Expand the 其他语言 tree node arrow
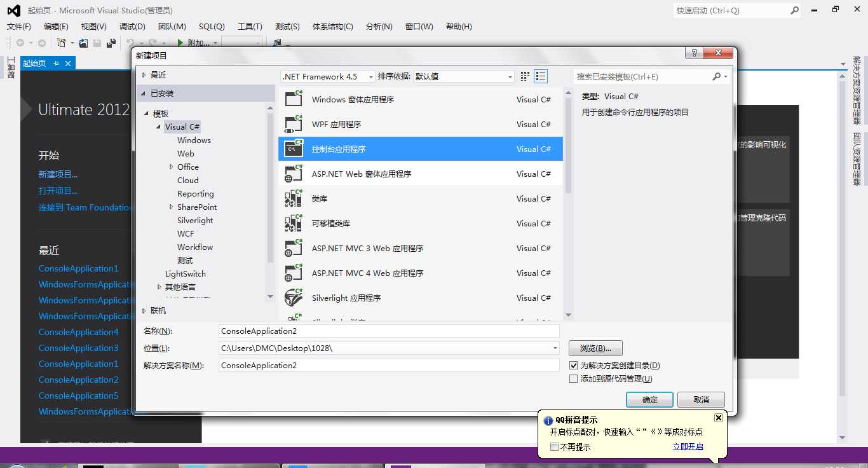 pyautogui.click(x=159, y=287)
